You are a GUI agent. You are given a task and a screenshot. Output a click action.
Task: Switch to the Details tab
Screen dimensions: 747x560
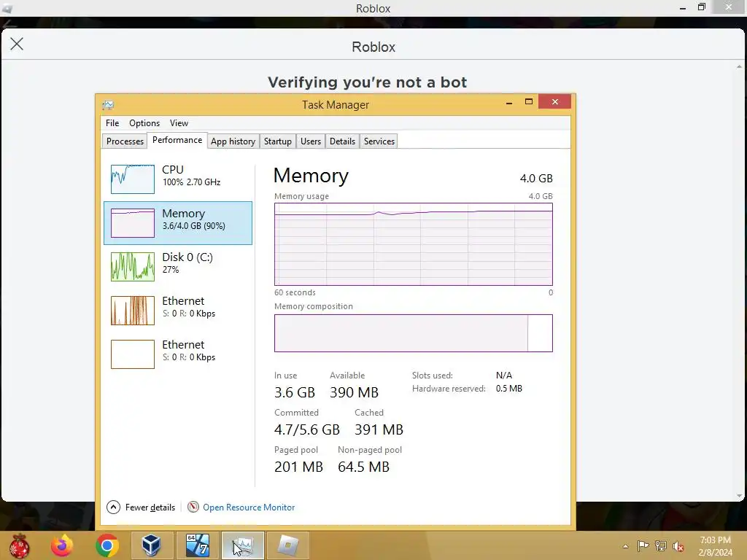342,141
